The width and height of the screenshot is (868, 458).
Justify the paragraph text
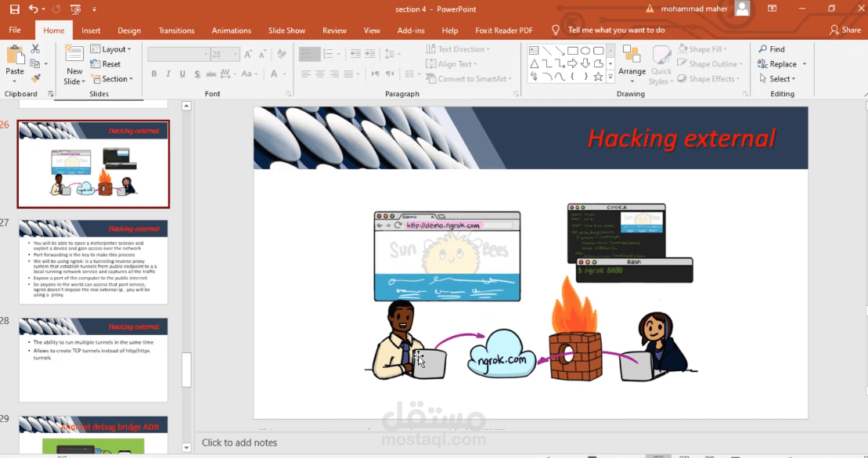(348, 74)
